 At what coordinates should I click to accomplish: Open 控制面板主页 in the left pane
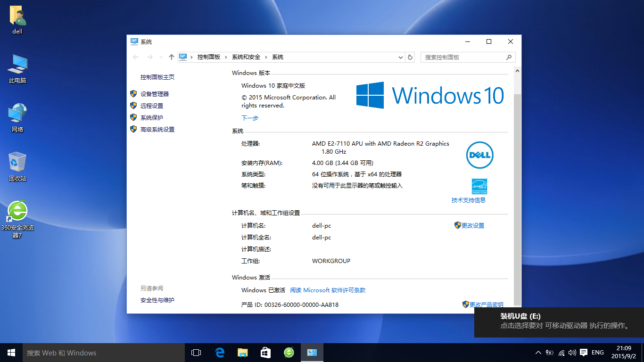tap(157, 77)
